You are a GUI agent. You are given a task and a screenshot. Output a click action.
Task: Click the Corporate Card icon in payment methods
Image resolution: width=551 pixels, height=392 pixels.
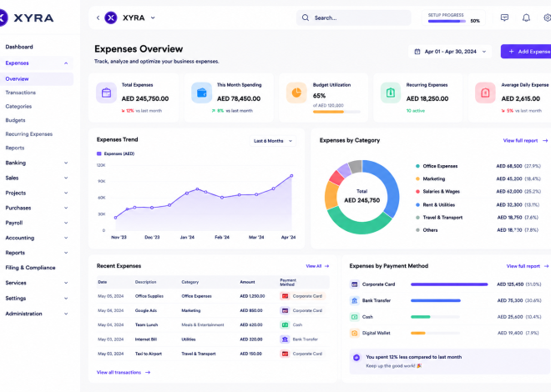355,284
